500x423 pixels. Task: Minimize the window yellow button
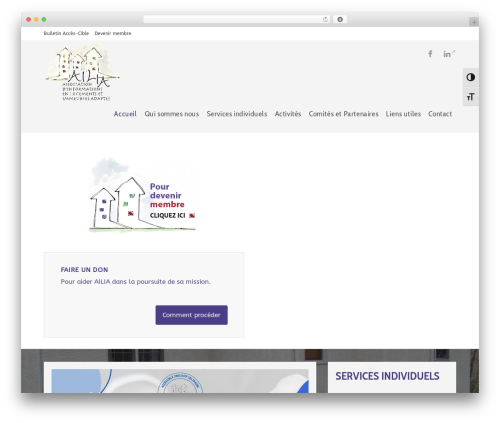[x=36, y=19]
